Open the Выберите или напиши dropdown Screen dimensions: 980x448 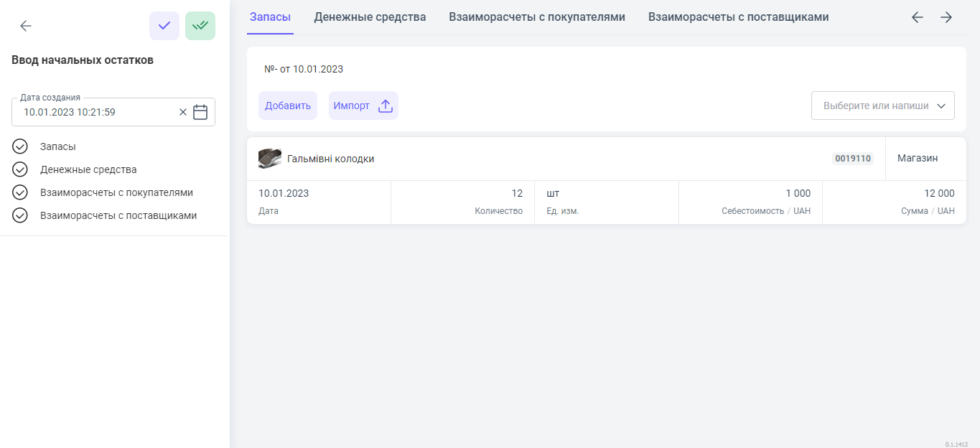pos(875,106)
